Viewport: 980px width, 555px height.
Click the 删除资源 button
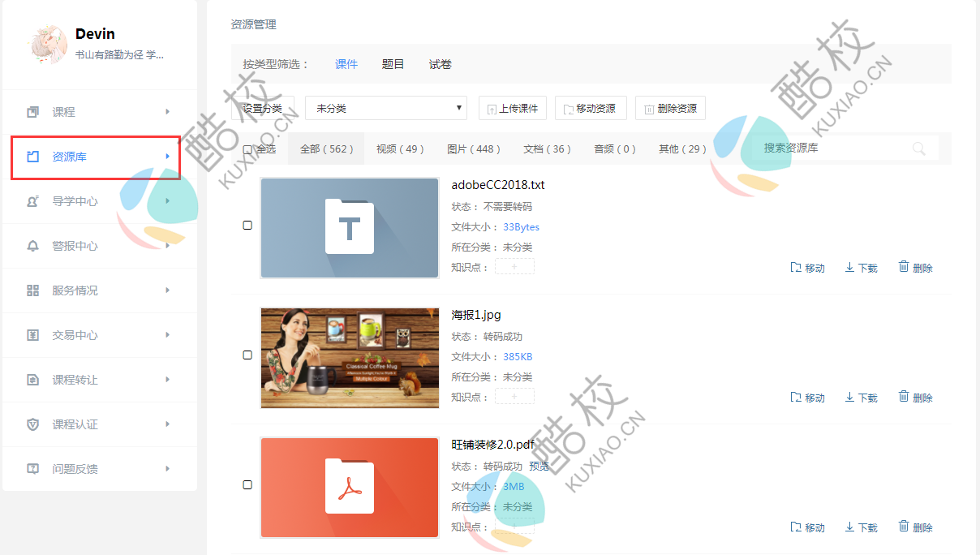670,108
